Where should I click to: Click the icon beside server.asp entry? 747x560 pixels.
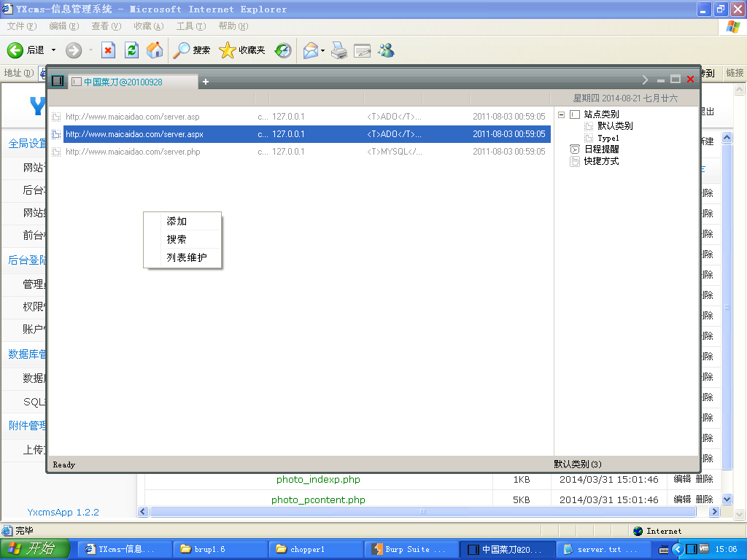pos(56,117)
